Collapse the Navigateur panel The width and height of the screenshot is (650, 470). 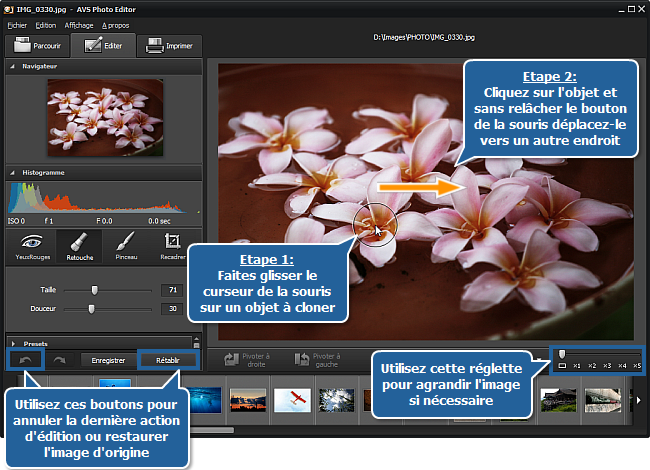[x=12, y=66]
